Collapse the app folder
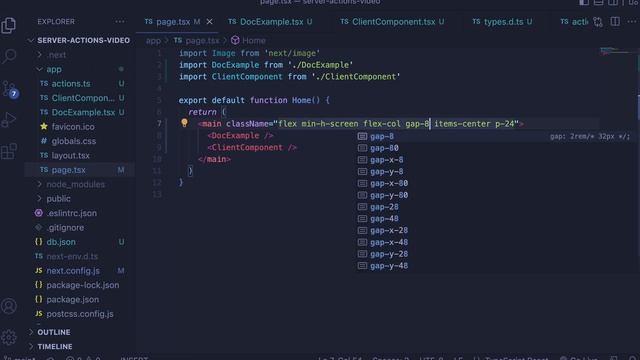 click(x=80, y=69)
